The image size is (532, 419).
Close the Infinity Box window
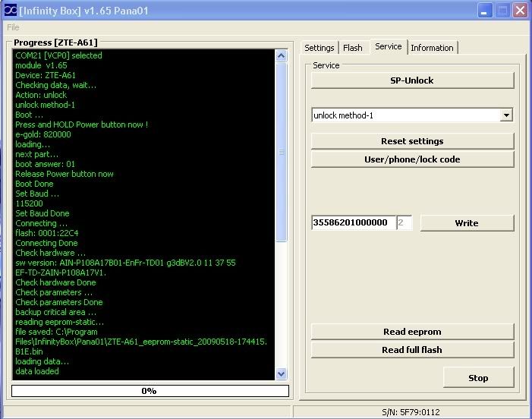(520, 11)
